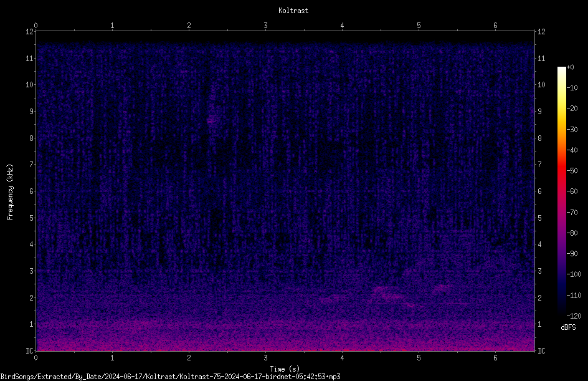
Task: Select the 5 second mark on top time axis
Action: pyautogui.click(x=419, y=26)
